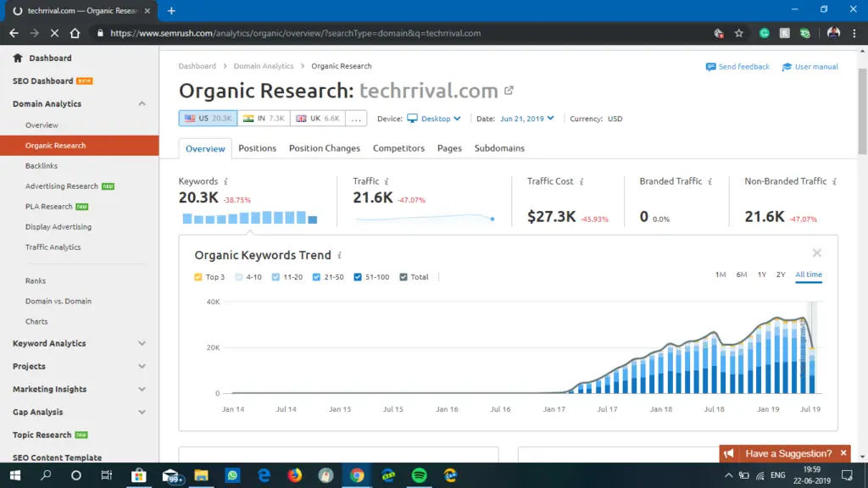Toggle the 21-50 positions checkbox
This screenshot has width=868, height=488.
[x=317, y=277]
